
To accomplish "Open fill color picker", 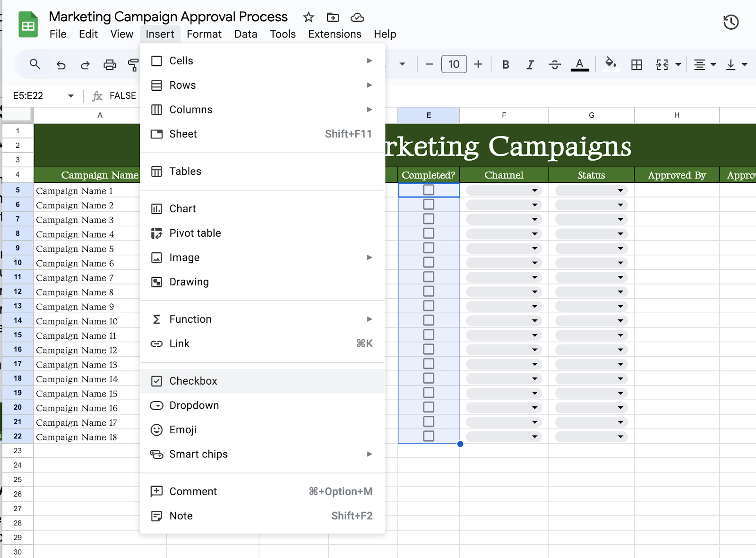I will (611, 63).
